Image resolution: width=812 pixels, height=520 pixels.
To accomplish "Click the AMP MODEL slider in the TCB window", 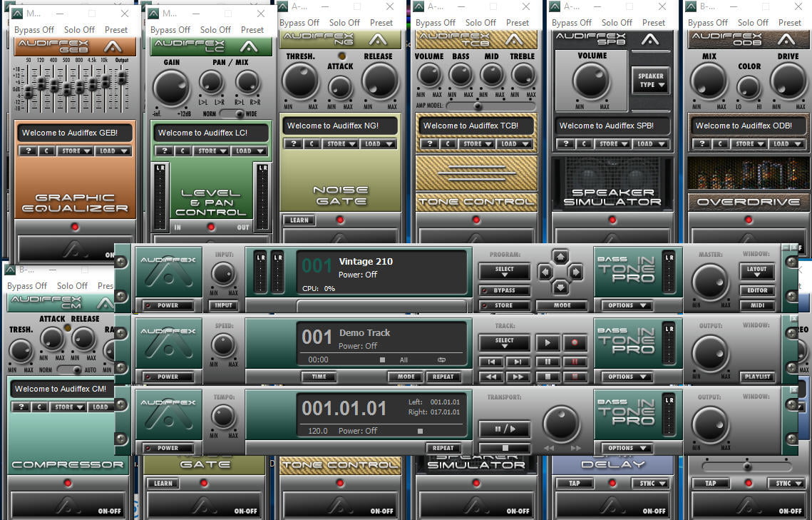I will pos(490,106).
